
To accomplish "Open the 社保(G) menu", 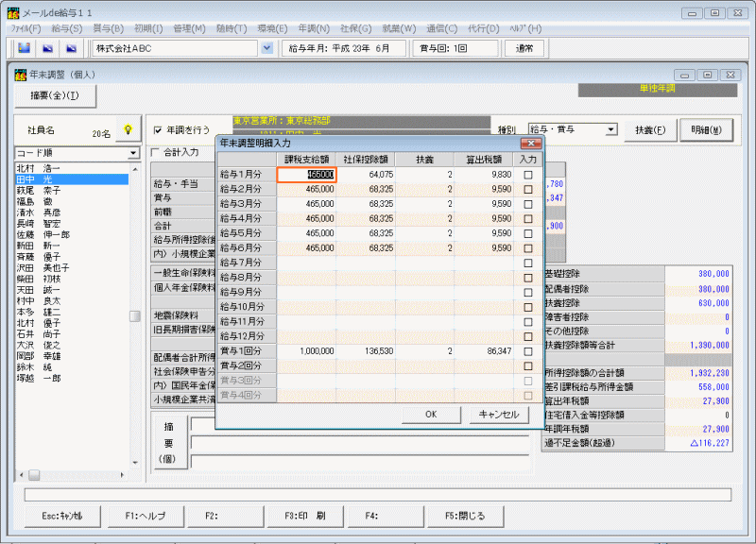I will [x=356, y=28].
